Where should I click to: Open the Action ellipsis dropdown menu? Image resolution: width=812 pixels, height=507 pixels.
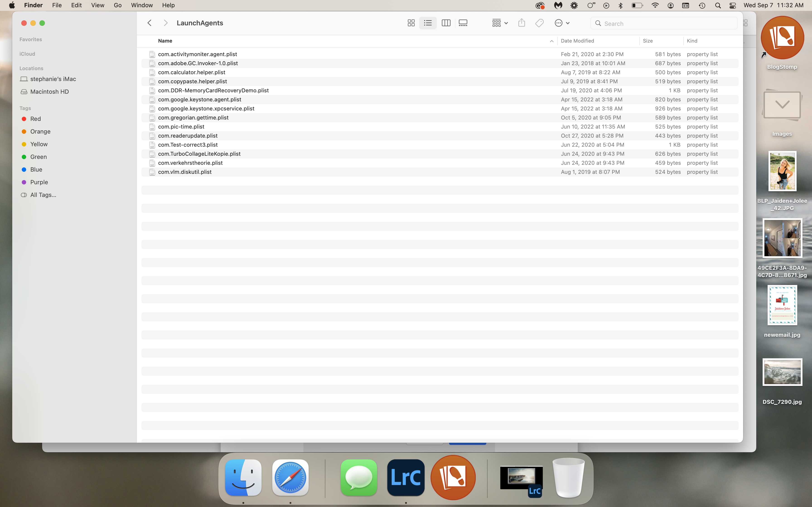(x=562, y=23)
